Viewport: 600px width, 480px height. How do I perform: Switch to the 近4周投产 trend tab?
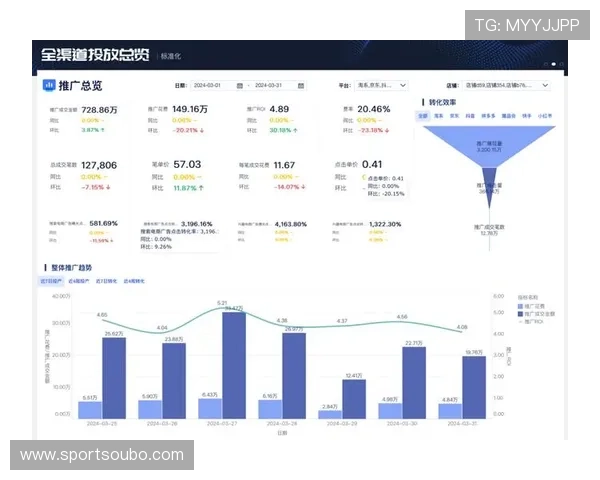(x=79, y=281)
